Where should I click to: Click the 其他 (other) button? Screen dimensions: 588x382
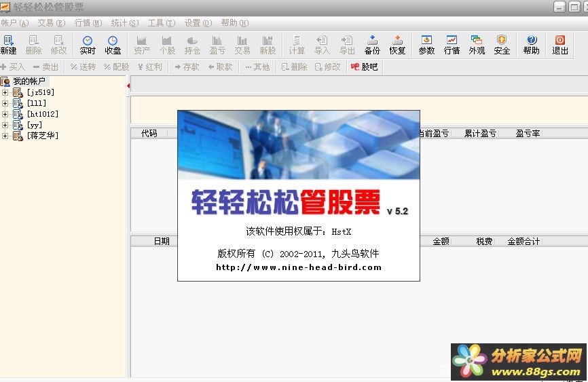coord(257,66)
